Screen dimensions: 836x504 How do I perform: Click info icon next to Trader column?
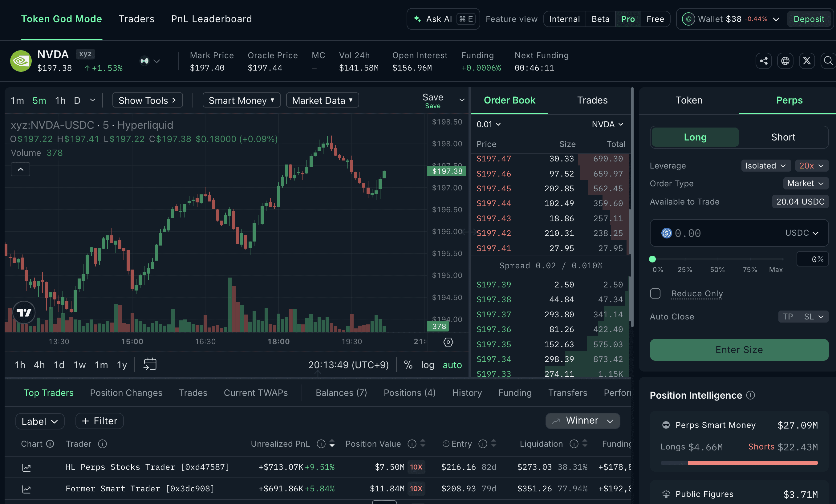click(103, 444)
